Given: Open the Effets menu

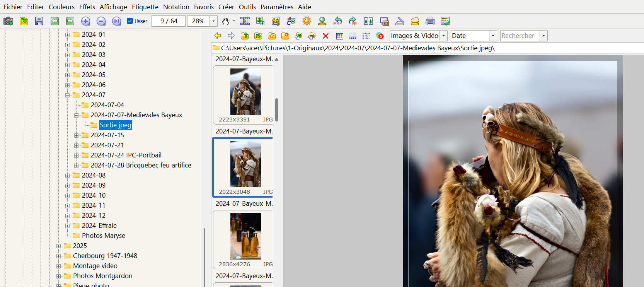Looking at the screenshot, I should pyautogui.click(x=87, y=7).
